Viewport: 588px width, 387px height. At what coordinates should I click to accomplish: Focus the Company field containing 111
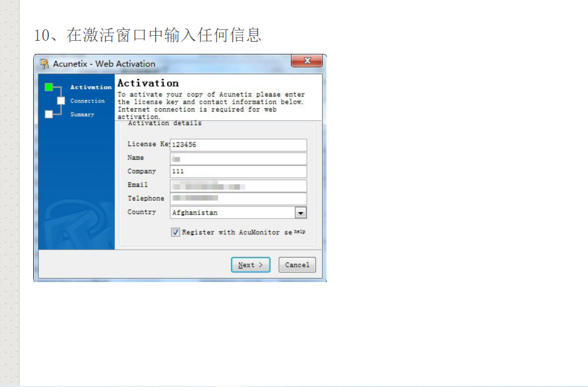[x=238, y=172]
